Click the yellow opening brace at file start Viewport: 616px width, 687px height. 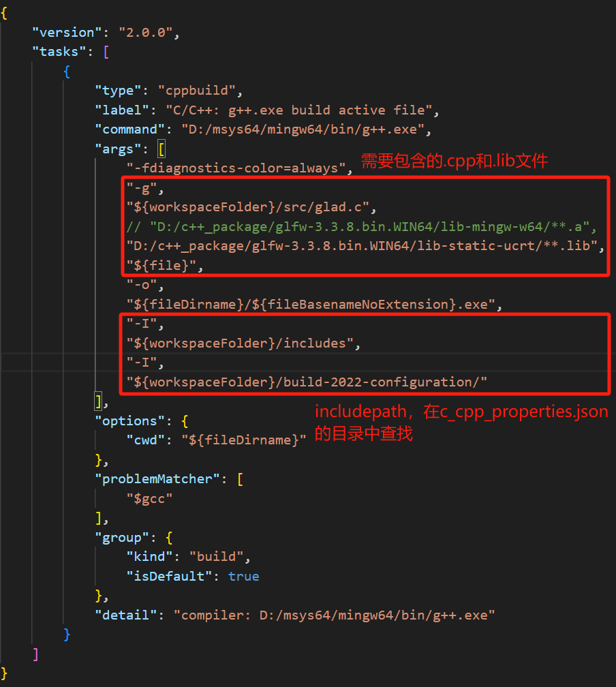pos(4,13)
